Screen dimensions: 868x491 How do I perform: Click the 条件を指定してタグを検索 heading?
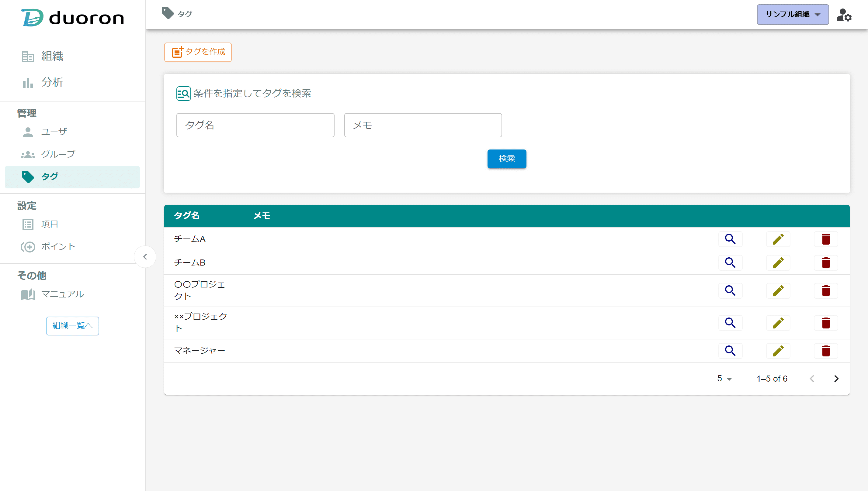pyautogui.click(x=252, y=93)
